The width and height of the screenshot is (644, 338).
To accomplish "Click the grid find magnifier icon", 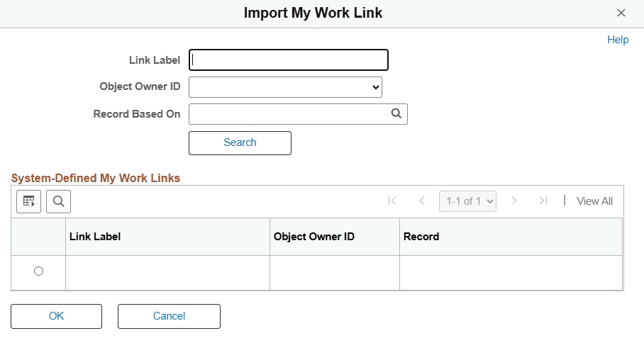I will tap(59, 201).
